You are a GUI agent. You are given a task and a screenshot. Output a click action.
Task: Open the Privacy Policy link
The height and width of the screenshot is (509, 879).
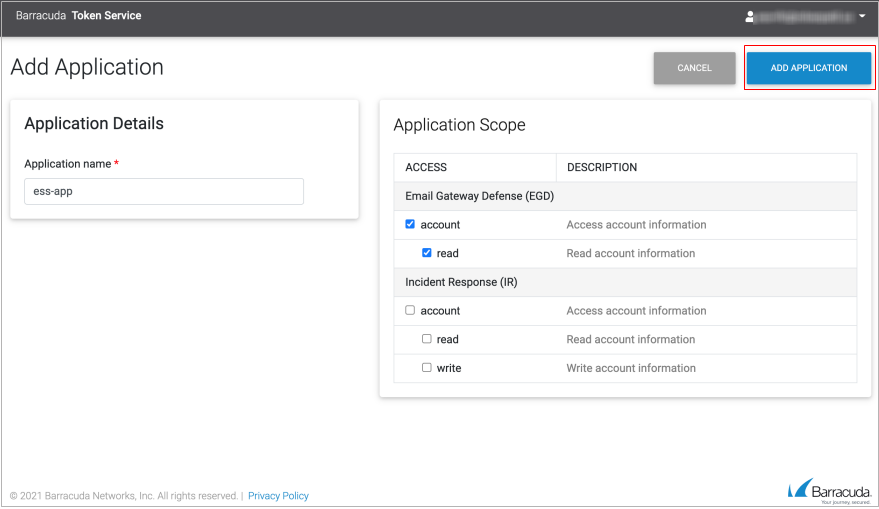(x=278, y=496)
